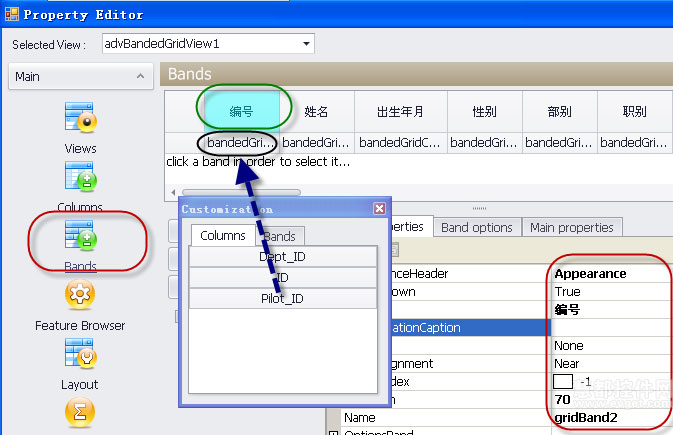
Task: Edit the width value 70
Action: click(562, 399)
